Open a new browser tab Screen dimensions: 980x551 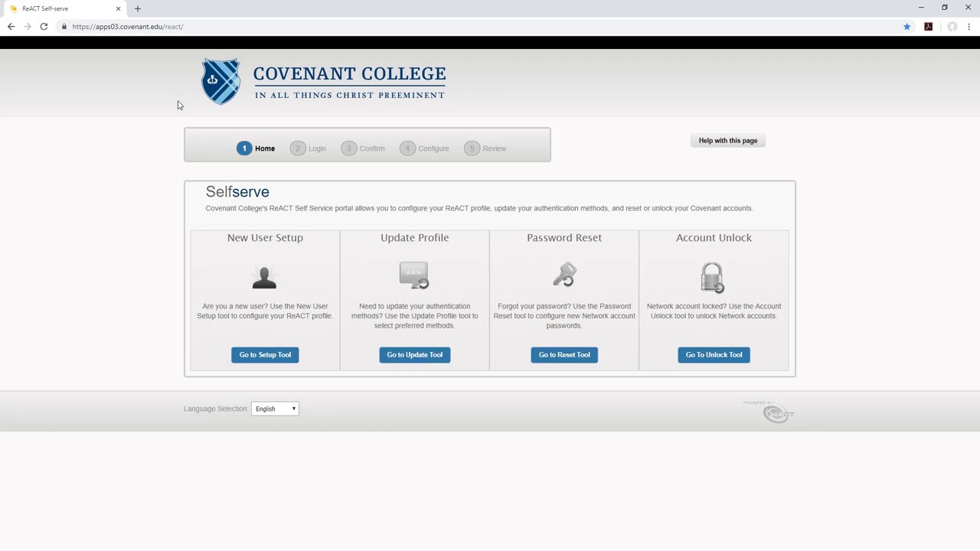(138, 8)
